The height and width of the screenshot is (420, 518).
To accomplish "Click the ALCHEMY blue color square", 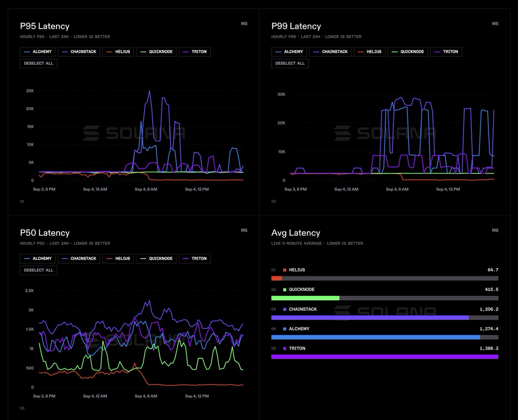I will 285,329.
